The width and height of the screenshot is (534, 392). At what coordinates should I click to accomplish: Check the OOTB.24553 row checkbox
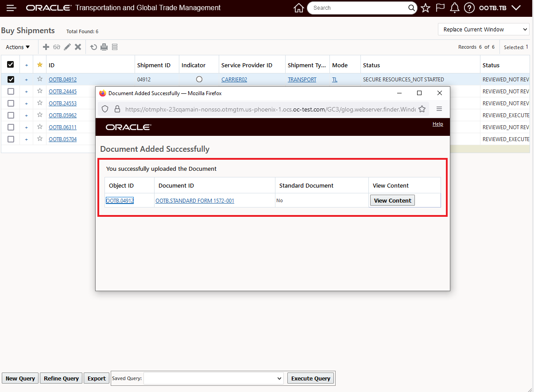coord(11,103)
